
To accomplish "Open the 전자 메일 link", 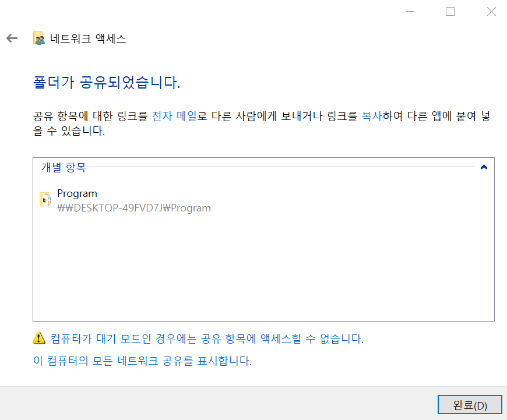I will (x=174, y=116).
